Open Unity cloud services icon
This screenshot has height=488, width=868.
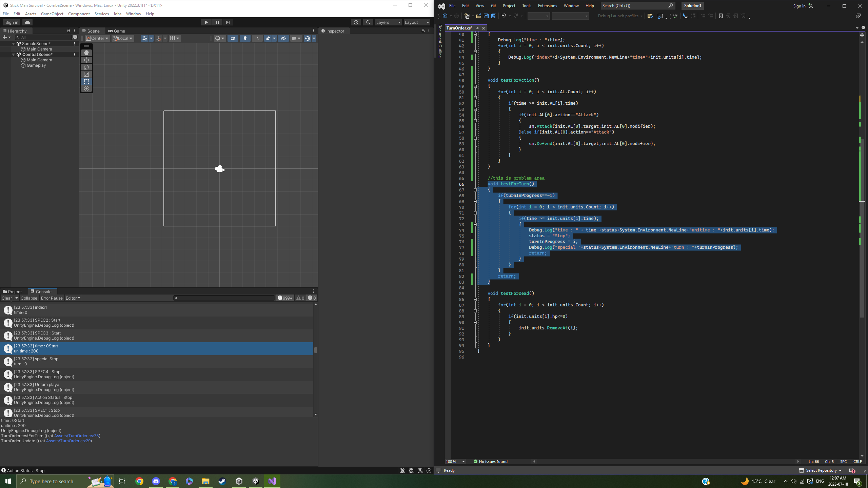(27, 22)
